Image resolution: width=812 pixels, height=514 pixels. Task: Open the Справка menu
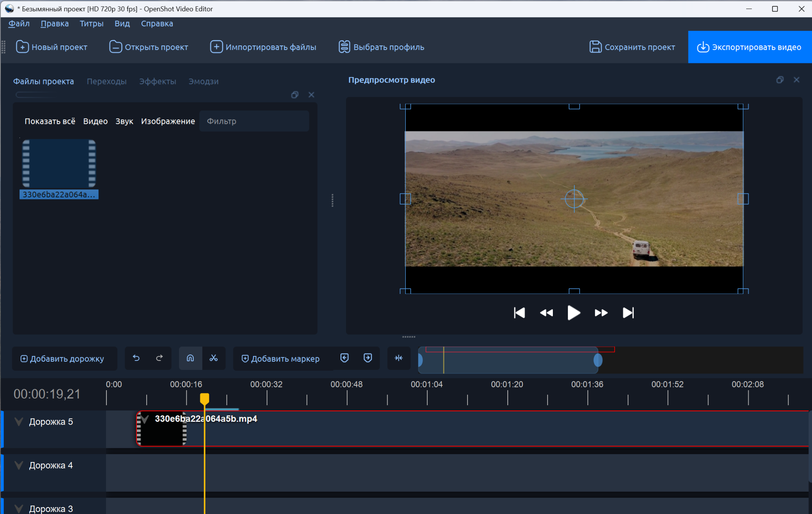tap(157, 24)
